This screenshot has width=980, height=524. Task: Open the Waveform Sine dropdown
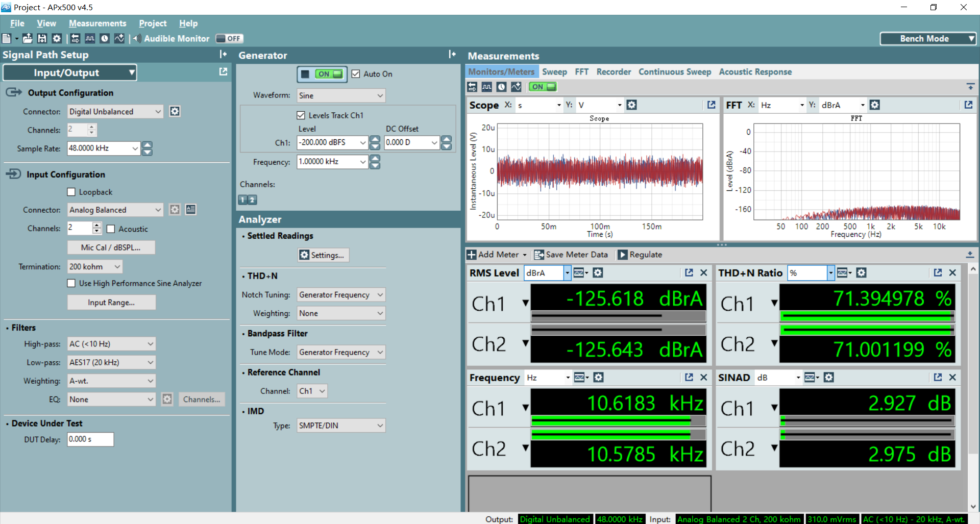click(x=341, y=95)
